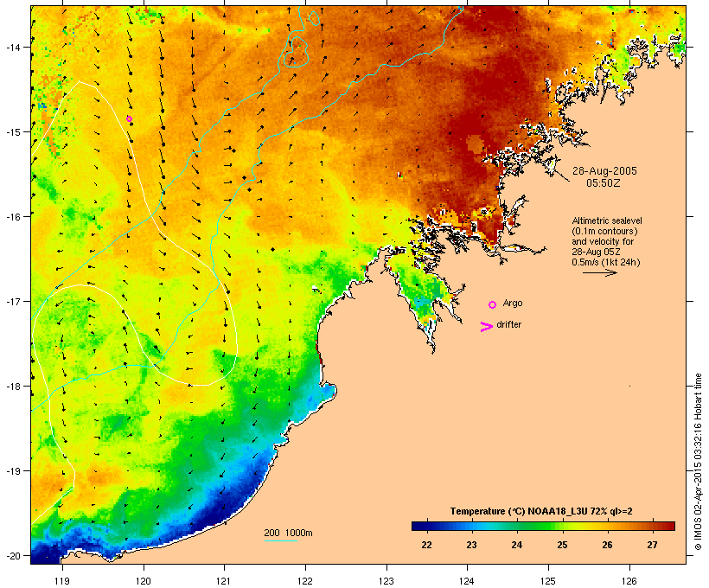Click the colorbar value 25

point(562,545)
